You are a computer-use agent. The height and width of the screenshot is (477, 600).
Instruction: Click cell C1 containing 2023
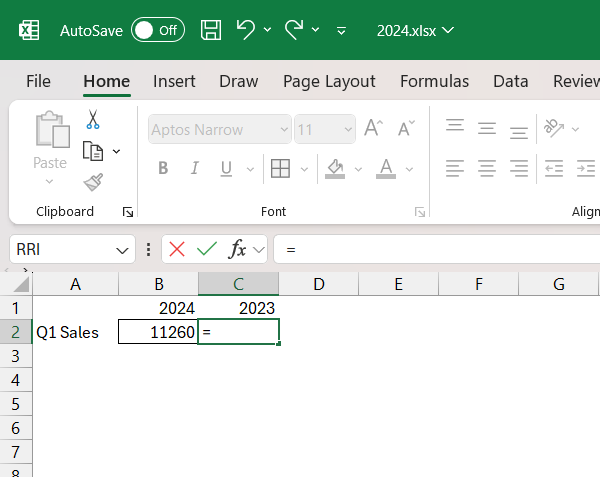point(238,308)
